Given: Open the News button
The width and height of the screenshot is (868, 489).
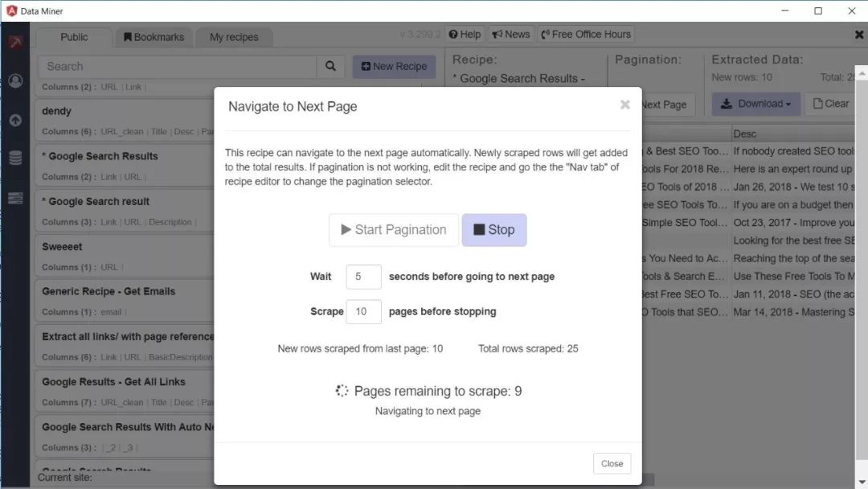Looking at the screenshot, I should (511, 35).
